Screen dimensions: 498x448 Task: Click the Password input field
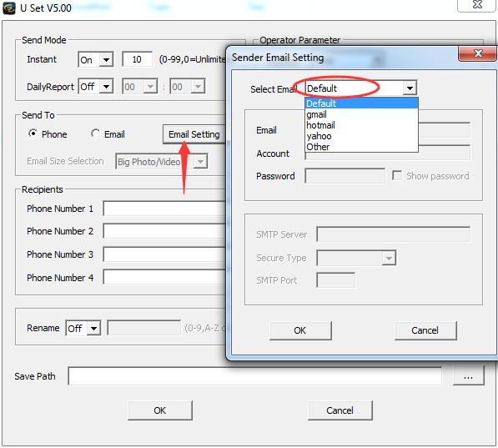click(345, 176)
